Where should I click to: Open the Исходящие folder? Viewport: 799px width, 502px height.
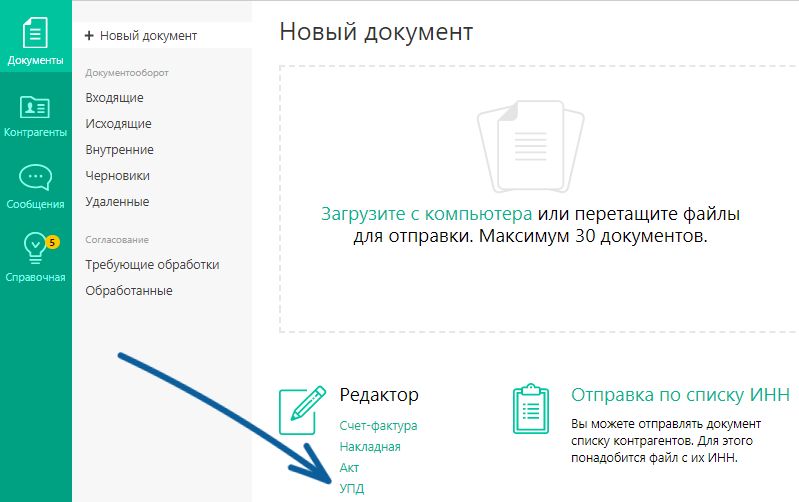(118, 123)
